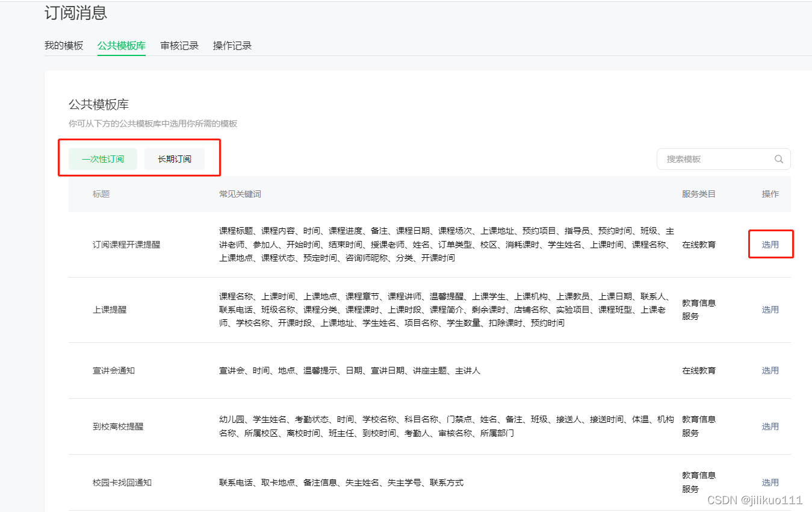Open the 操作记录 tab

(232, 45)
